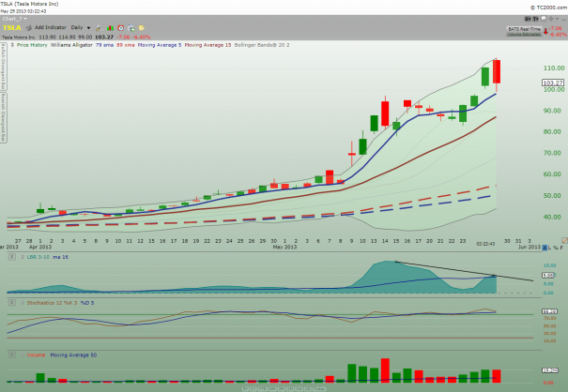Click the 89 xma indicator label
This screenshot has height=392, width=568.
point(126,45)
